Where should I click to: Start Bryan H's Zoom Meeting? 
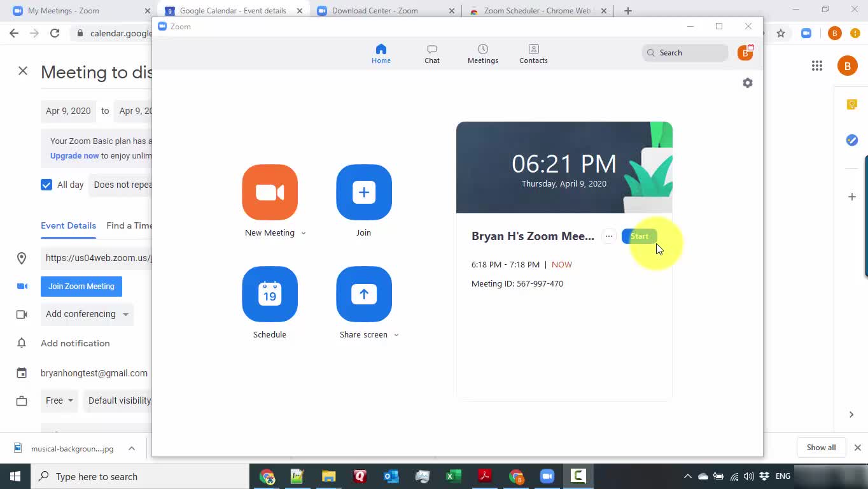click(639, 236)
